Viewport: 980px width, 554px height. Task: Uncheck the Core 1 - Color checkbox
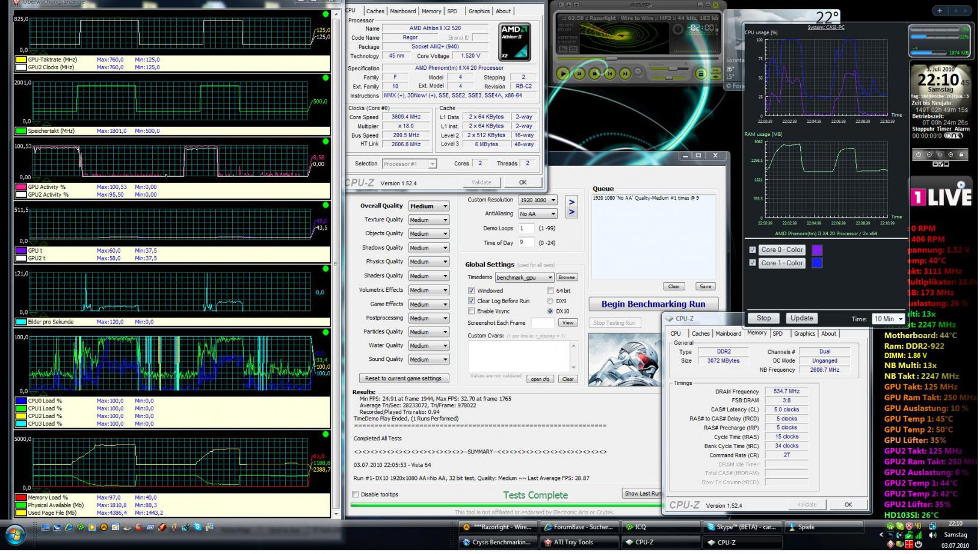752,263
